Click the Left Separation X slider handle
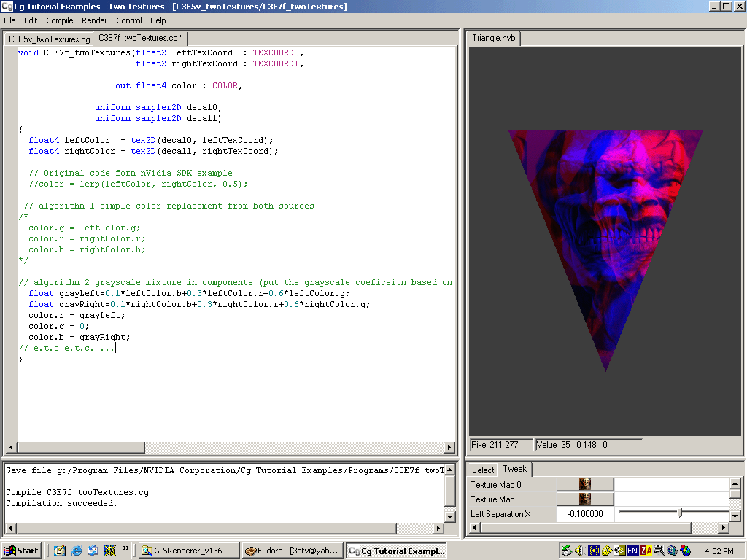747x560 pixels. [680, 513]
